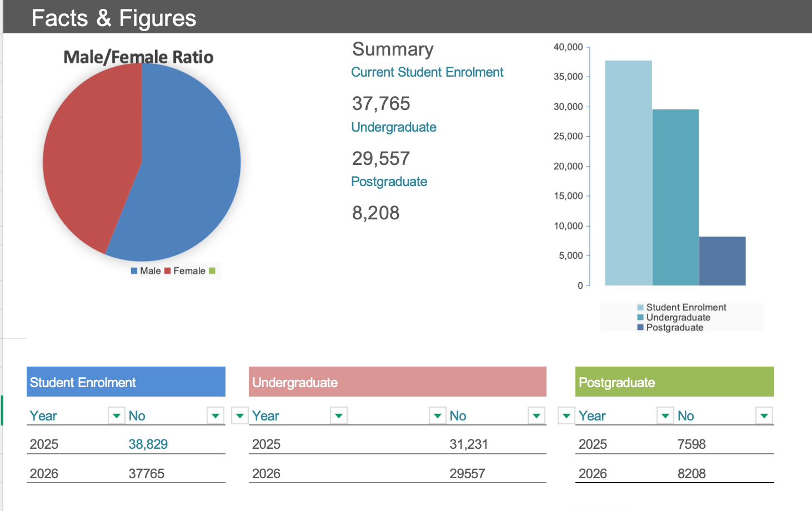
Task: Select Student Enrolment legend marker in bar chart
Action: pos(640,308)
